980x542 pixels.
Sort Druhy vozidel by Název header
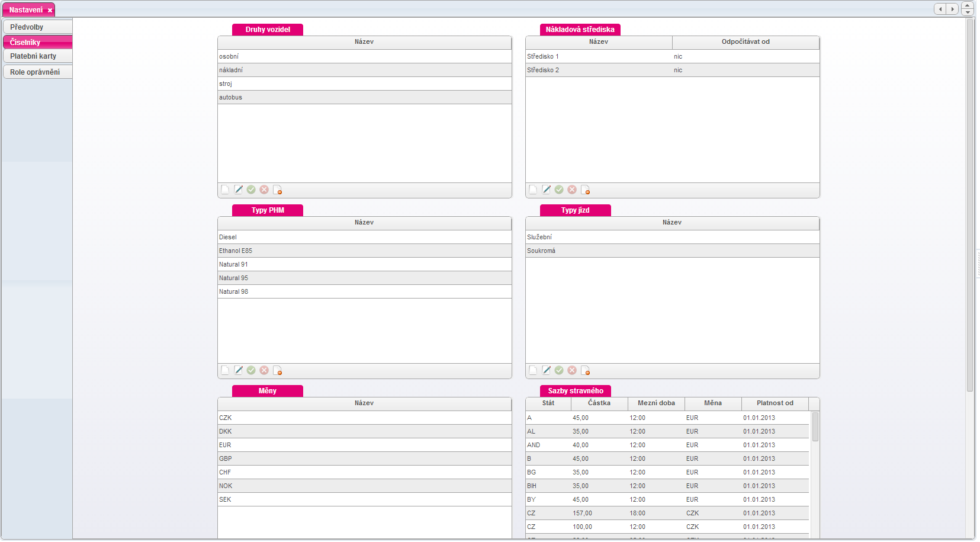point(364,42)
